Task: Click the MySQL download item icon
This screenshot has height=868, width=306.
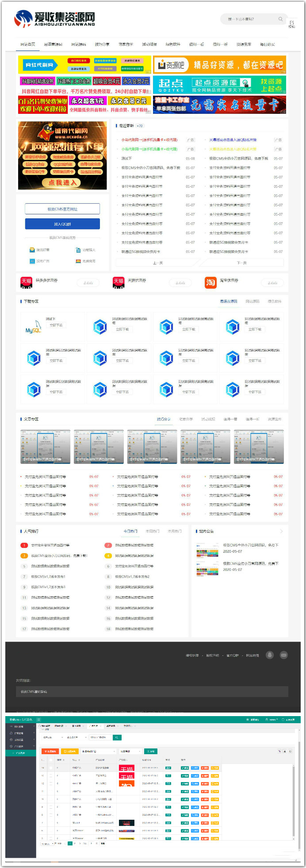Action: (x=33, y=327)
